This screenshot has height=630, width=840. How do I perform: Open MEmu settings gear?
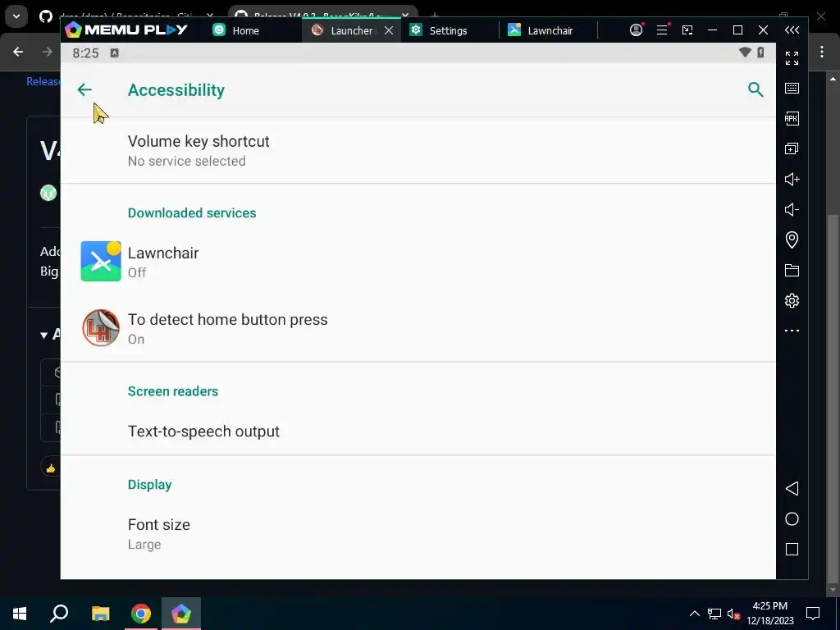(792, 300)
